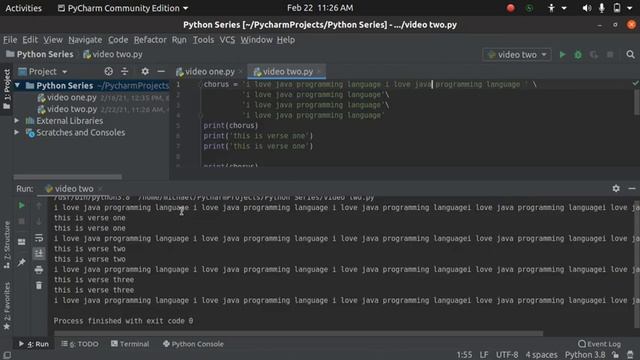Open the Event Log
This screenshot has height=360, width=640.
(x=599, y=344)
